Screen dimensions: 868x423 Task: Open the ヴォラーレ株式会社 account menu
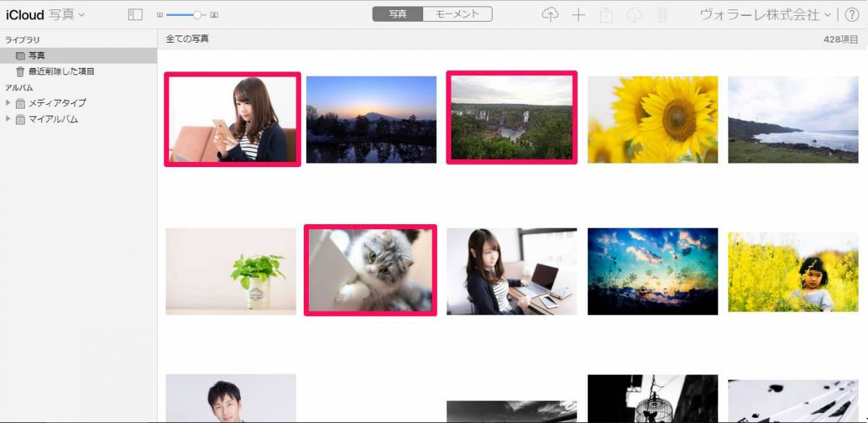[764, 14]
